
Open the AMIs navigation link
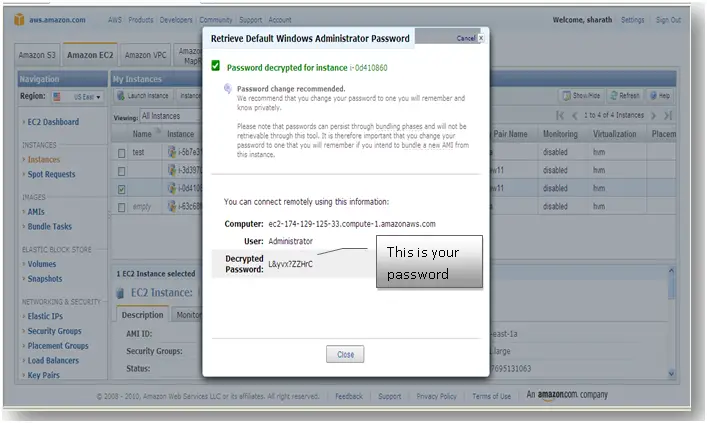coord(36,212)
